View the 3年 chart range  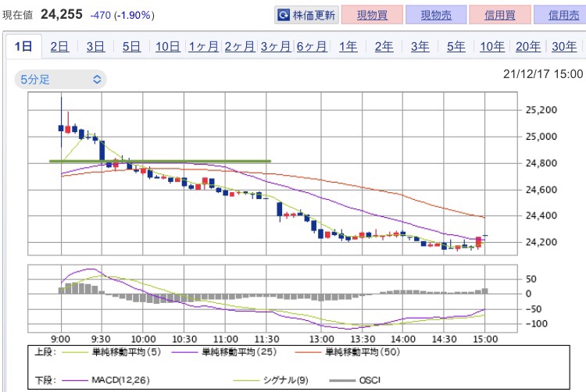420,47
